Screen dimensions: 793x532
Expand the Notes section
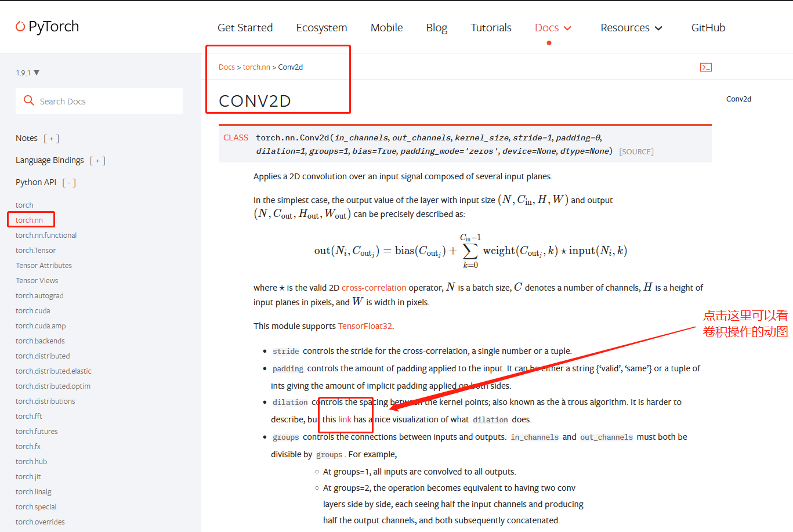(52, 138)
